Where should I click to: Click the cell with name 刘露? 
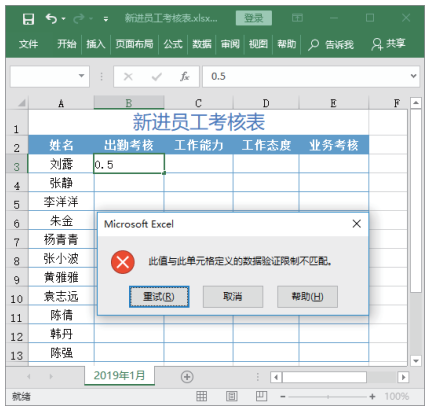pyautogui.click(x=61, y=164)
